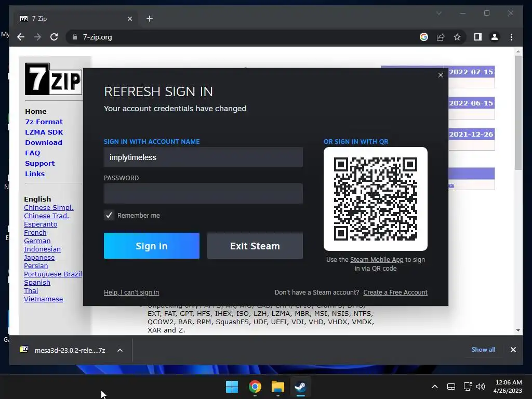Image resolution: width=532 pixels, height=399 pixels.
Task: Select Esperanto language link
Action: 41,224
